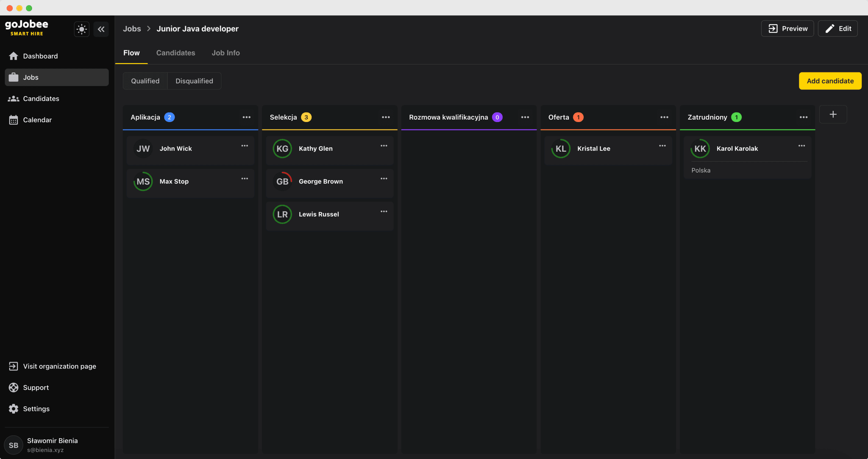Open the Calendar icon in sidebar
The image size is (868, 459).
coord(14,119)
